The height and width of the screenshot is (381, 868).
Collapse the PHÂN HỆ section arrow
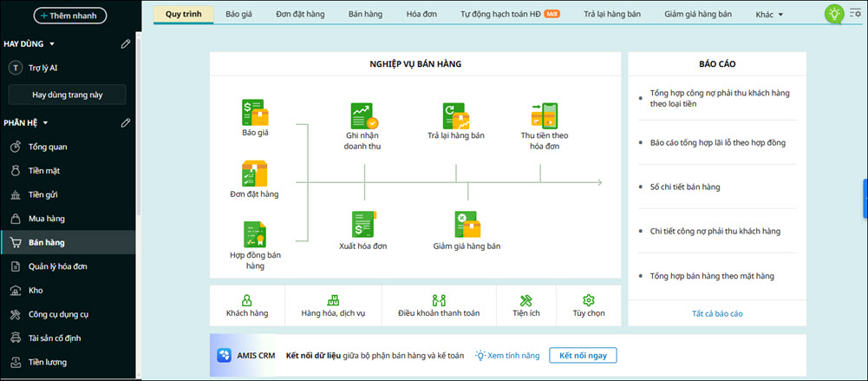pos(45,123)
